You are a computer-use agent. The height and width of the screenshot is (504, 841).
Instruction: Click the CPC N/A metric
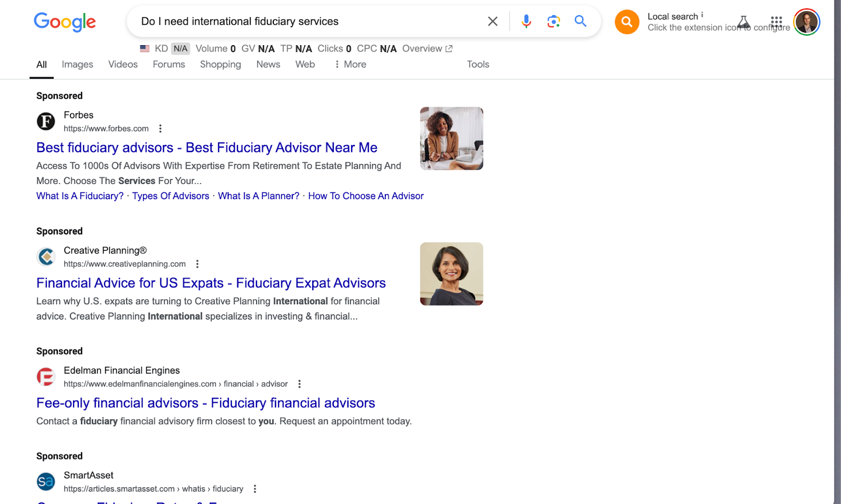[377, 48]
